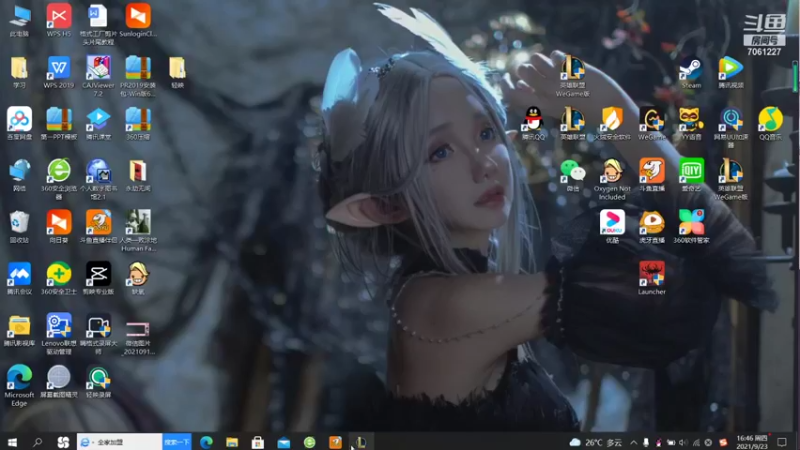Open the taskbar clock and date
The height and width of the screenshot is (450, 800).
click(752, 442)
